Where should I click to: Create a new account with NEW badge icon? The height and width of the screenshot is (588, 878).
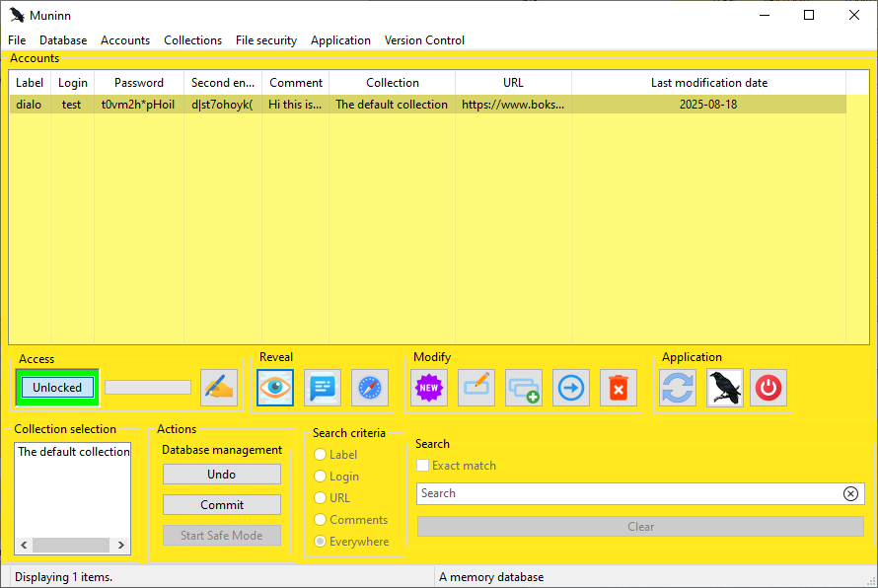pyautogui.click(x=429, y=388)
